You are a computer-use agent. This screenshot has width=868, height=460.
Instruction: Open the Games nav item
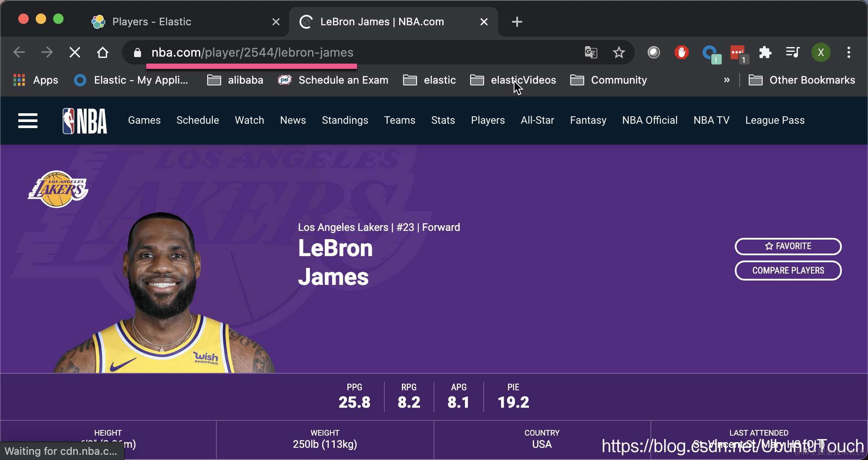(144, 120)
